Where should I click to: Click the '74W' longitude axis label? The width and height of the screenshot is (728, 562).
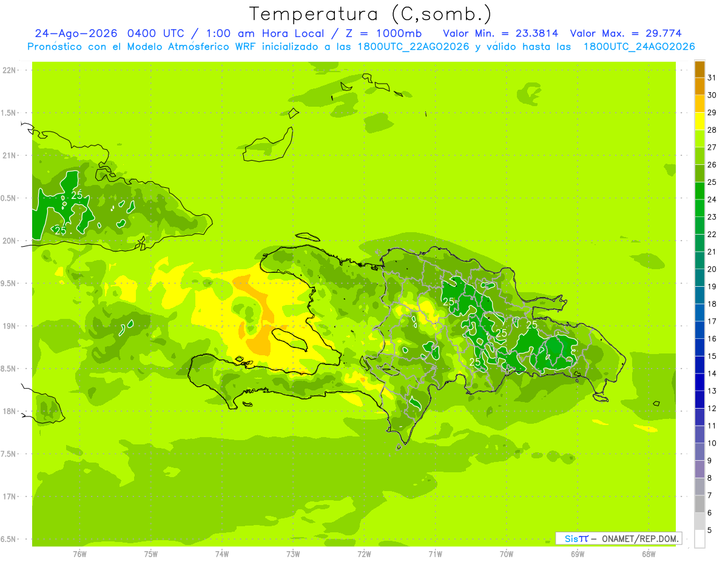222,554
